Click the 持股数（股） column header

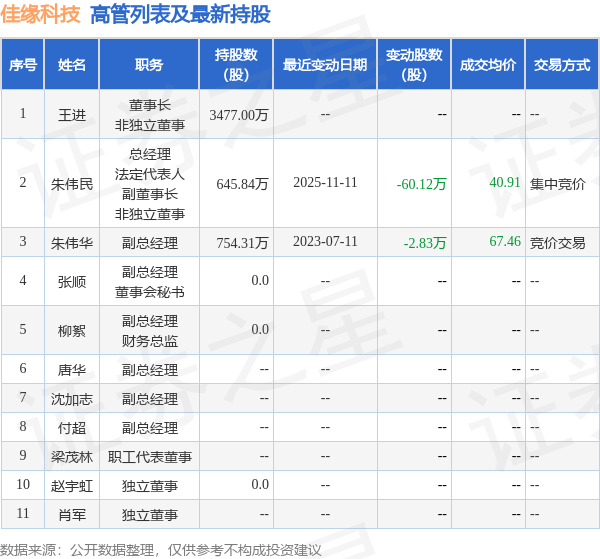tap(236, 65)
